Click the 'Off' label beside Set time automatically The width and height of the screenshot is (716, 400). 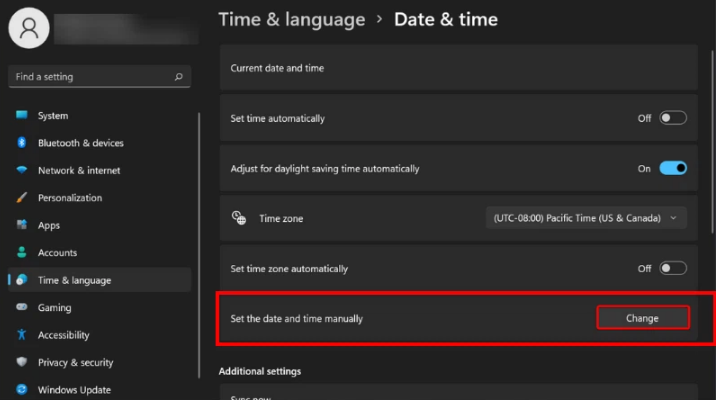point(644,118)
